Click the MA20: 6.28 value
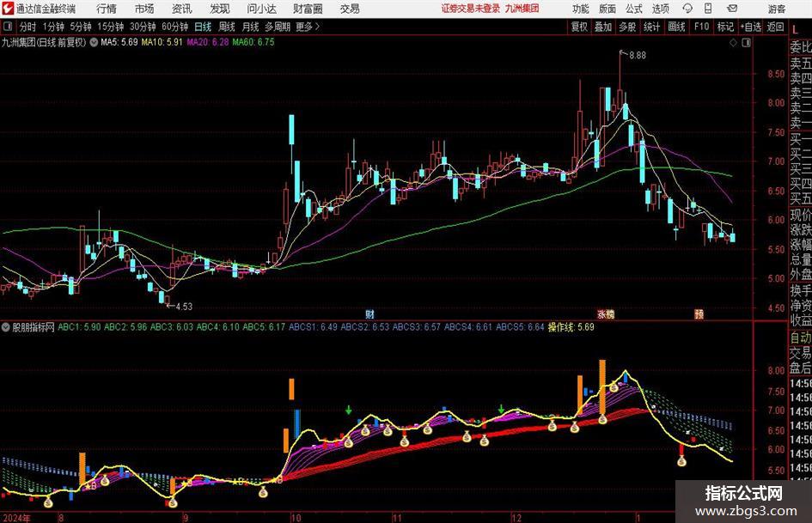This screenshot has width=812, height=523. tap(208, 42)
